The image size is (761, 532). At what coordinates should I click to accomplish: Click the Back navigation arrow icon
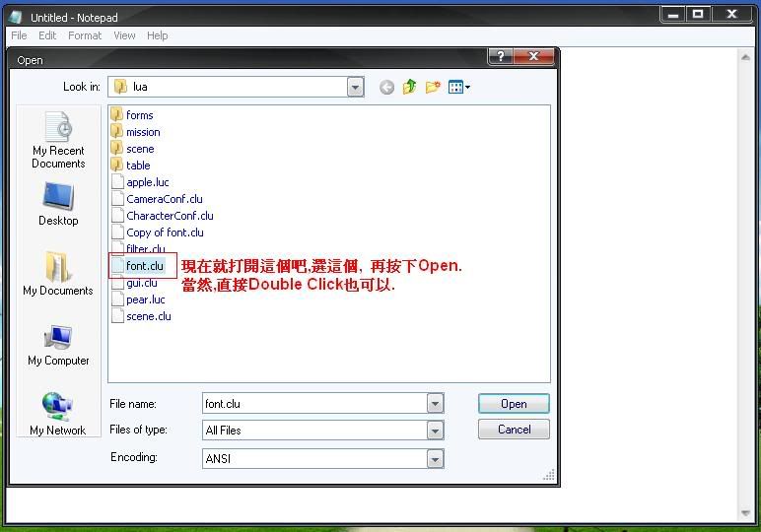click(386, 88)
